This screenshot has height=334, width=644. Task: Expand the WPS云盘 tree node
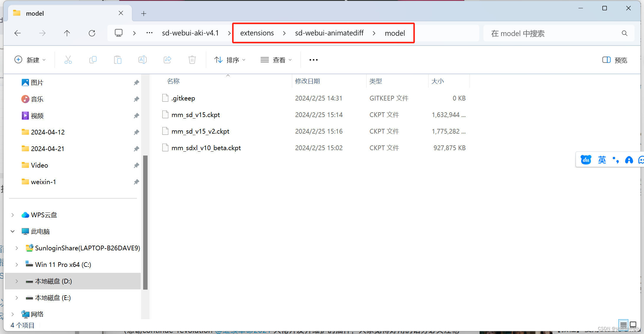coord(13,215)
